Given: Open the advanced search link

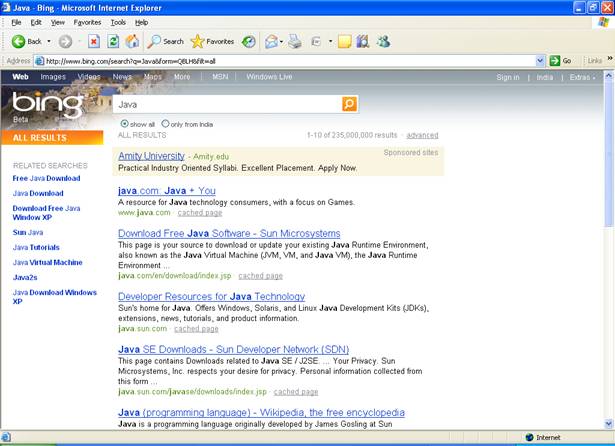Looking at the screenshot, I should click(422, 135).
